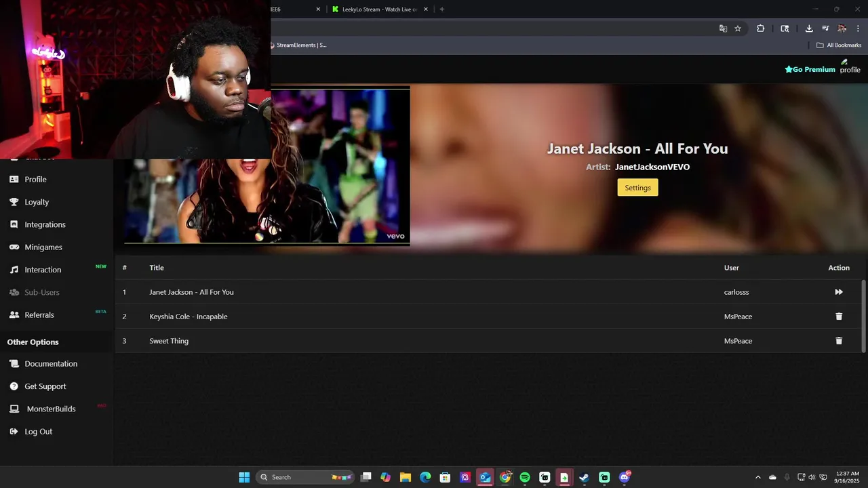Click the Log Out arrow icon

[14, 432]
